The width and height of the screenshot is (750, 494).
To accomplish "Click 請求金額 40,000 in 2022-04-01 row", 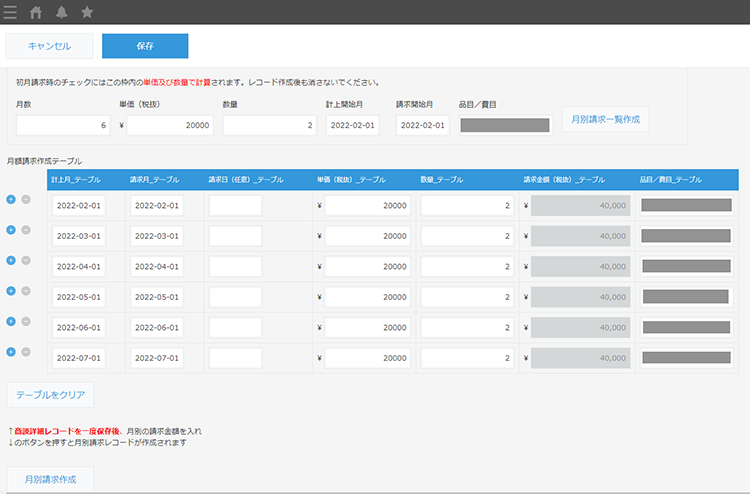I will 580,266.
